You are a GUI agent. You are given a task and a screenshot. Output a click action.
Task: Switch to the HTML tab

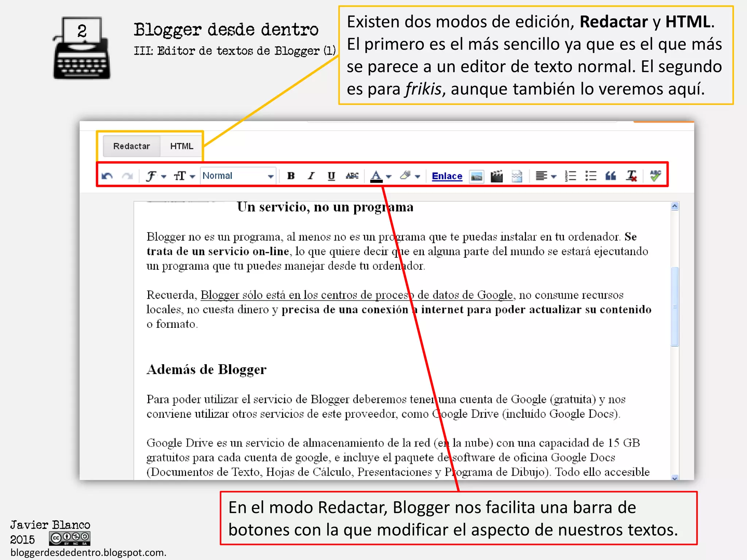182,146
